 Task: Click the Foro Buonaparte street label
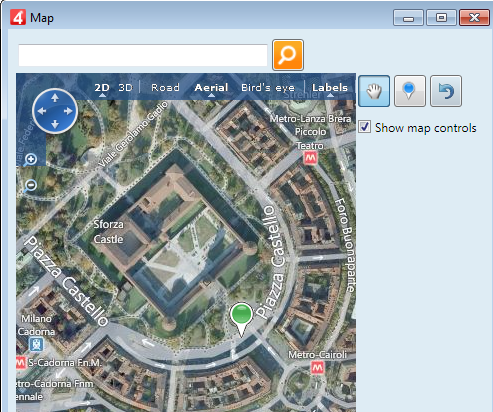click(x=345, y=245)
